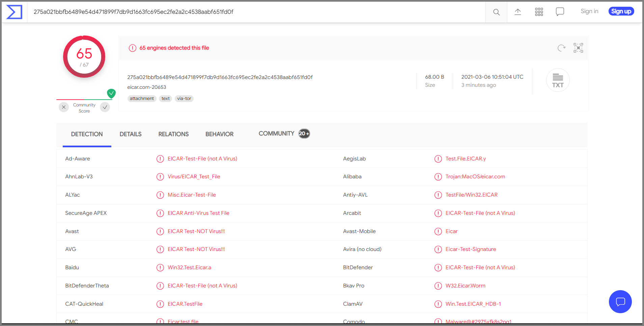Image resolution: width=644 pixels, height=326 pixels.
Task: Vote malicious with the X community icon
Action: (x=64, y=107)
